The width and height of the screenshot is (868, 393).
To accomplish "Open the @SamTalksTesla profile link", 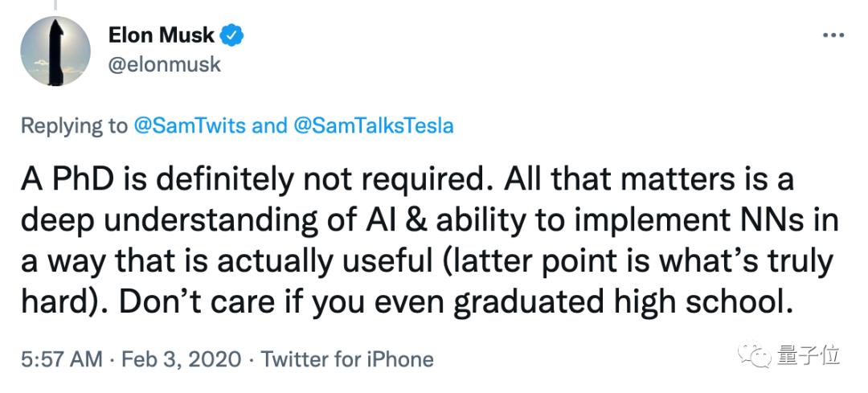I will 373,125.
